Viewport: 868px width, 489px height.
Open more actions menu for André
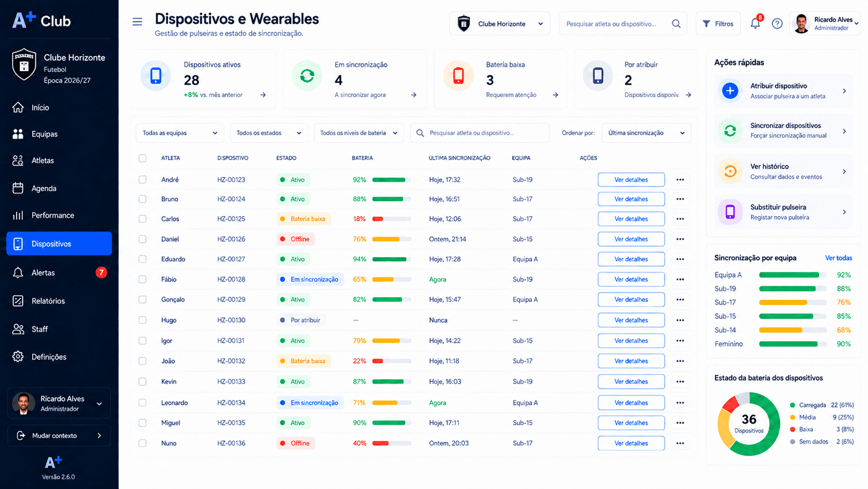[x=680, y=180]
